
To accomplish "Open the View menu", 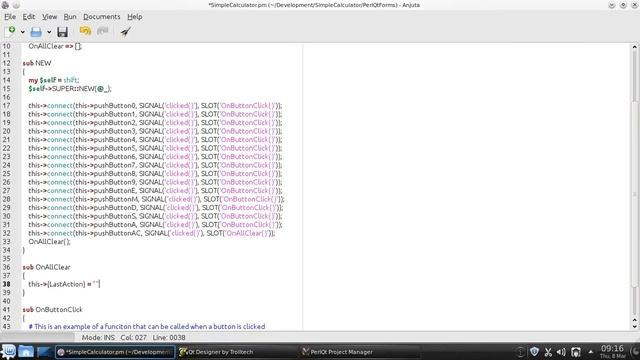I will click(49, 17).
